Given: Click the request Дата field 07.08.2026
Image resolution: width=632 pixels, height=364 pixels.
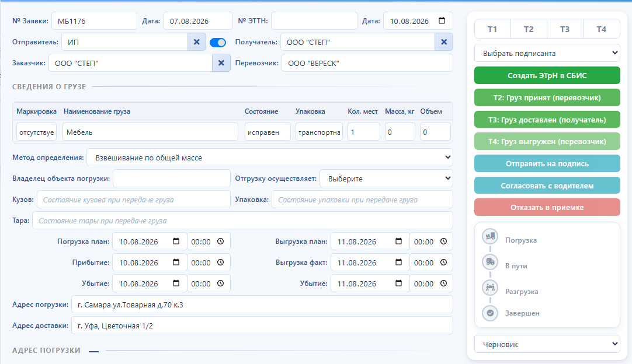Looking at the screenshot, I should pyautogui.click(x=198, y=21).
